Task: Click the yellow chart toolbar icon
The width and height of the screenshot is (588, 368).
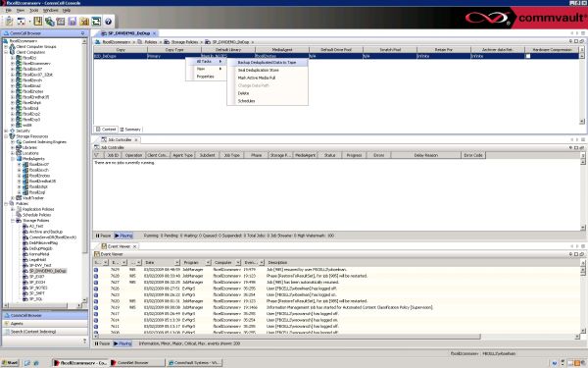Action: pos(84,22)
